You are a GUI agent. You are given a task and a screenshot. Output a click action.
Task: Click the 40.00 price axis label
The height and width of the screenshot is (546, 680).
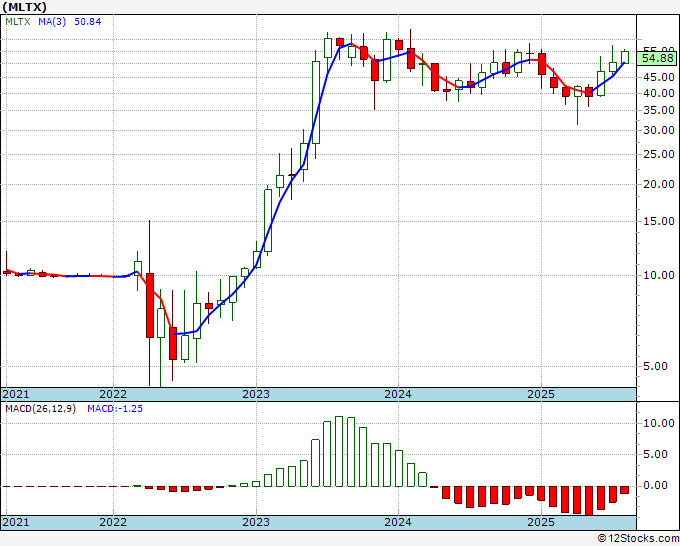tap(658, 93)
